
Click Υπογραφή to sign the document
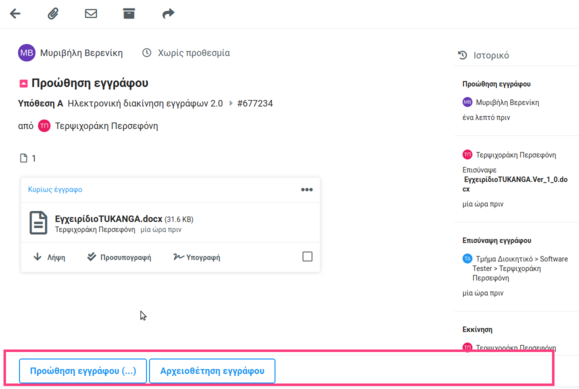(196, 257)
